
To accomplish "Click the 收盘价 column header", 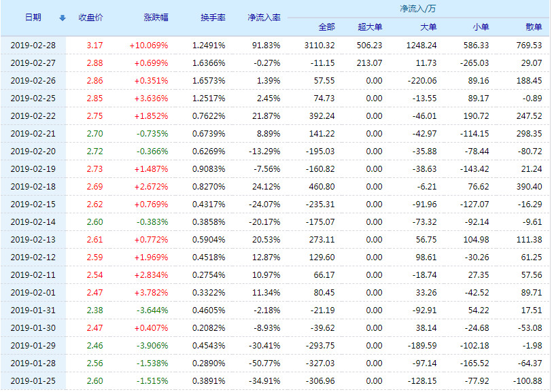I will (x=91, y=18).
